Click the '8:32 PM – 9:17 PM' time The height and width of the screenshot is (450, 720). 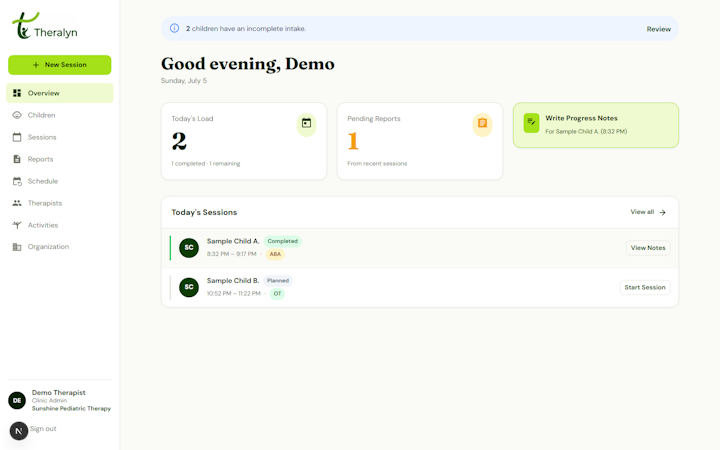click(x=231, y=254)
